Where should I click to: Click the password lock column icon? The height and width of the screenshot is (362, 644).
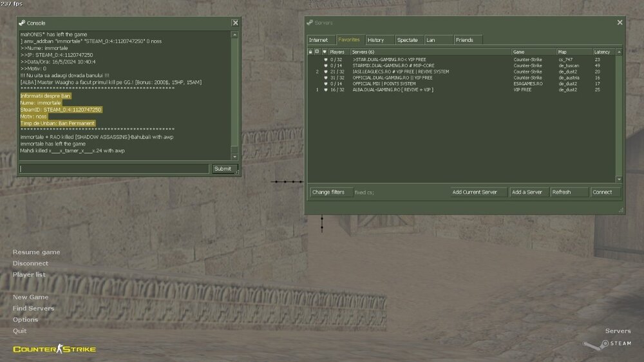tap(310, 52)
